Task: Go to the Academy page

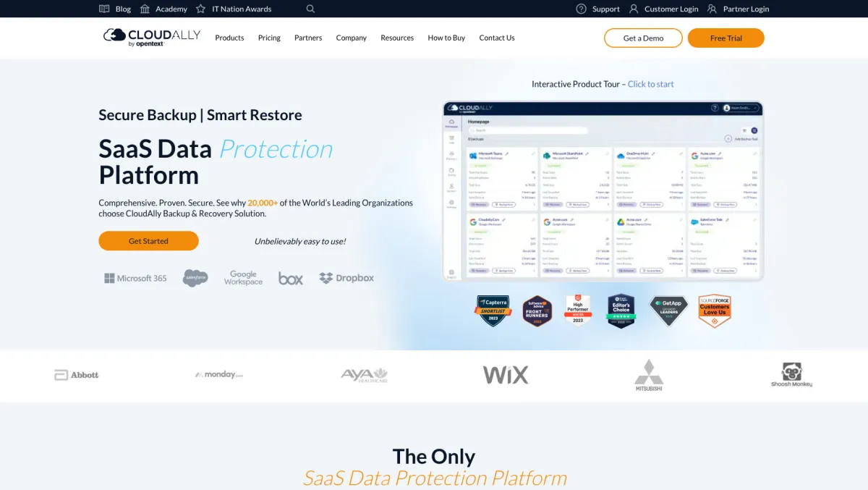Action: tap(171, 9)
